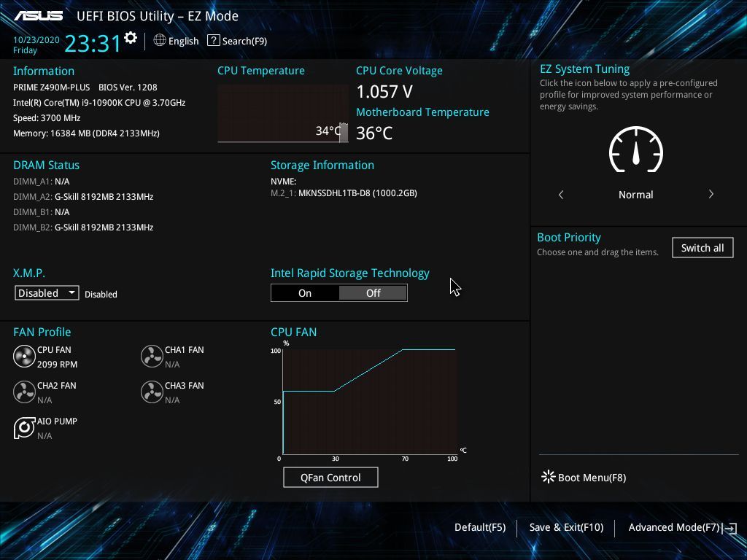This screenshot has height=560, width=747.
Task: Click PRIME Z490M-PLUS BIOS Ver. 1208 text
Action: coord(85,87)
